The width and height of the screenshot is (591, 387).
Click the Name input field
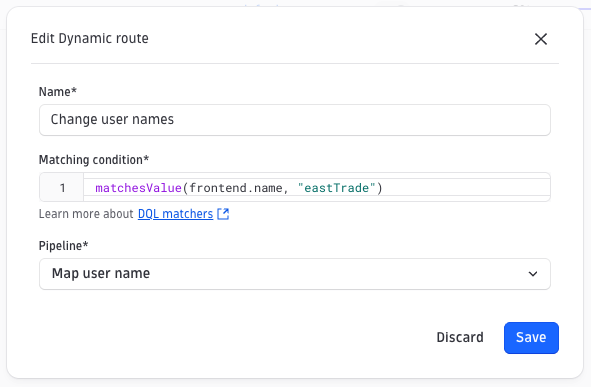(295, 120)
